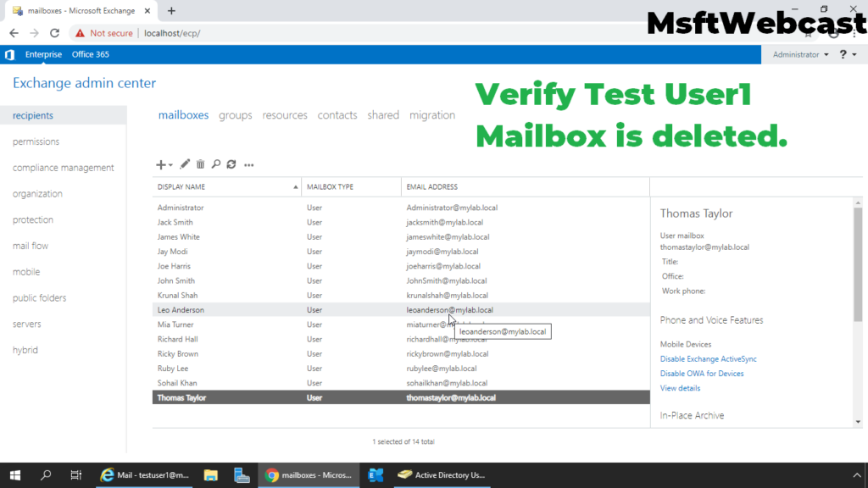Open organization in left navigation
Image resolution: width=868 pixels, height=488 pixels.
[x=37, y=194]
